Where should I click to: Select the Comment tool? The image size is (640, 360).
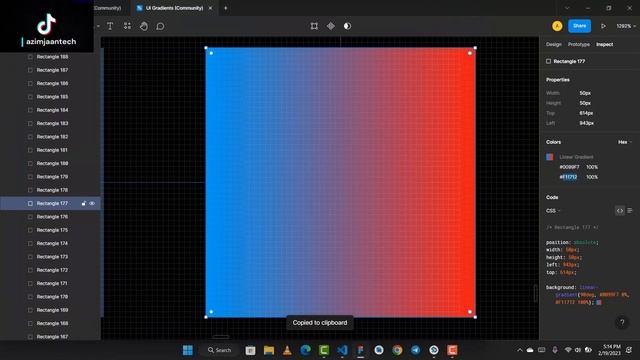160,26
